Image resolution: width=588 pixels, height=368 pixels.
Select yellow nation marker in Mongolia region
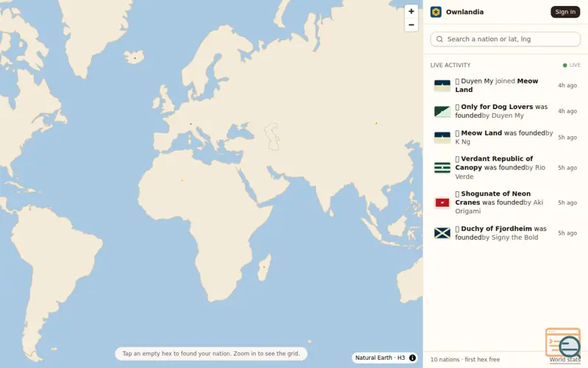[376, 123]
